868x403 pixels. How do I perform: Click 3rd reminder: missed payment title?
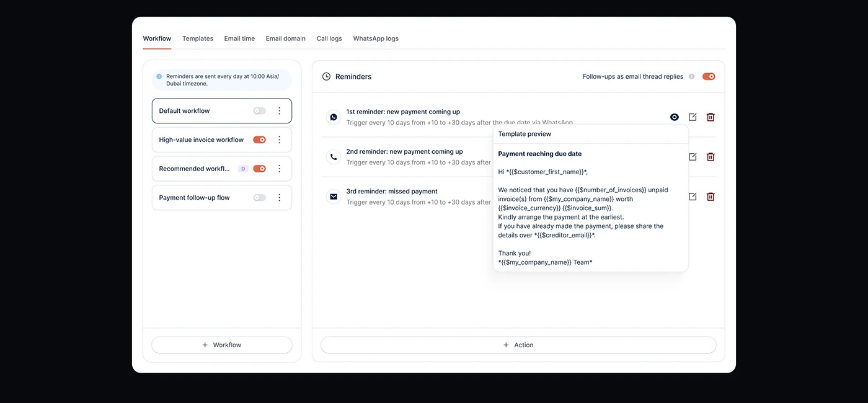(392, 192)
